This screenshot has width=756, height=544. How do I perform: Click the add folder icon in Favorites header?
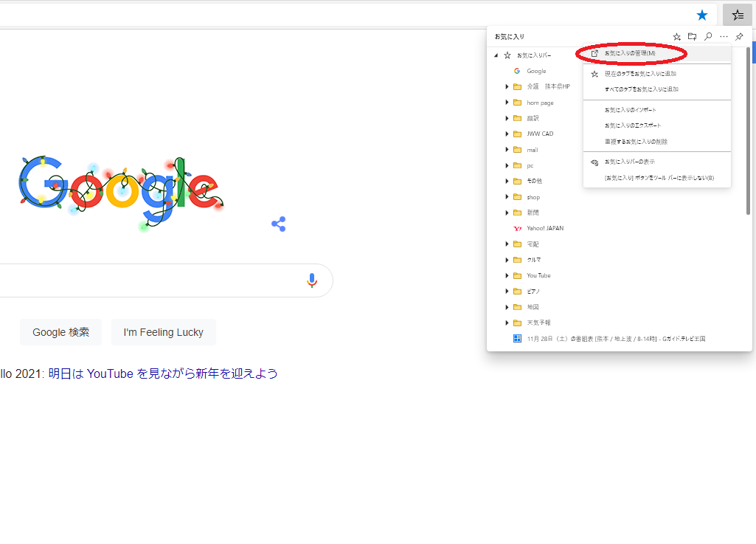pos(693,36)
